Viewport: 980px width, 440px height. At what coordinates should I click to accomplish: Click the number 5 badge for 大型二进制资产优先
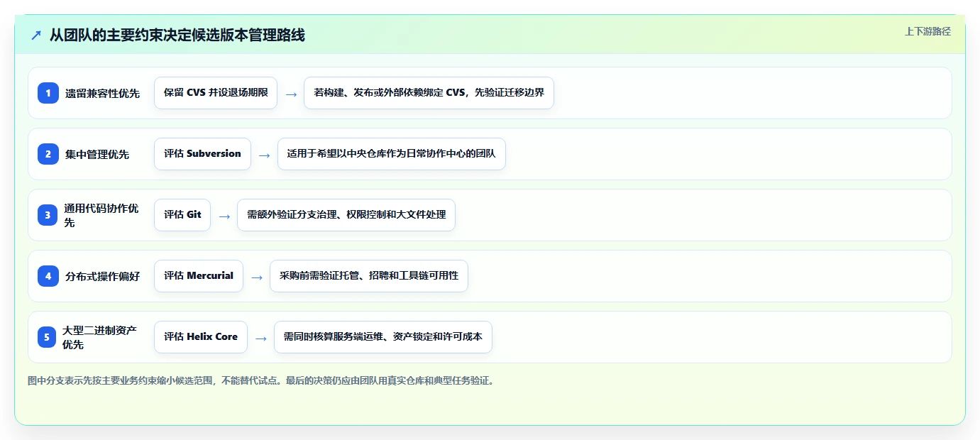click(47, 337)
